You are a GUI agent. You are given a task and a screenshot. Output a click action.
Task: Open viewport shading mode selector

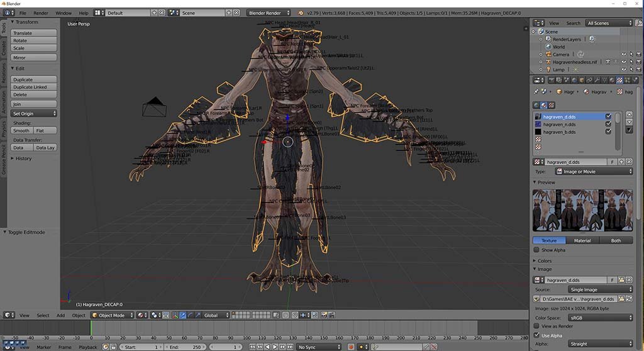point(142,315)
